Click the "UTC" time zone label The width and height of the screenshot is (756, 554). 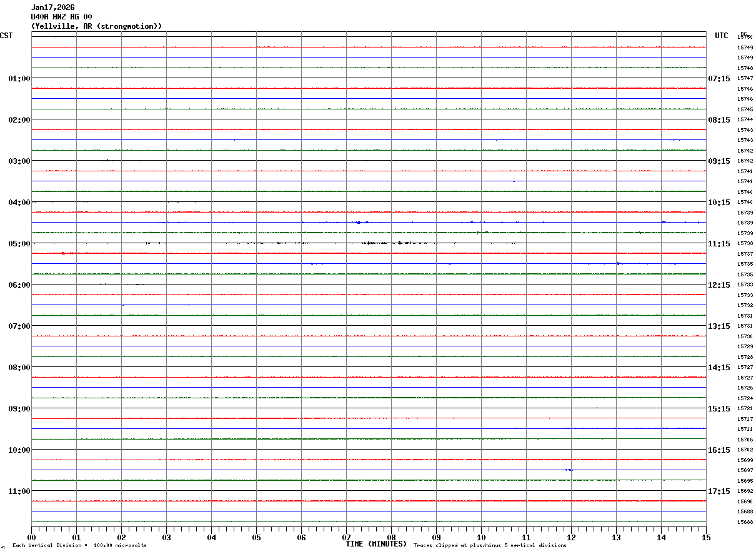pyautogui.click(x=722, y=36)
